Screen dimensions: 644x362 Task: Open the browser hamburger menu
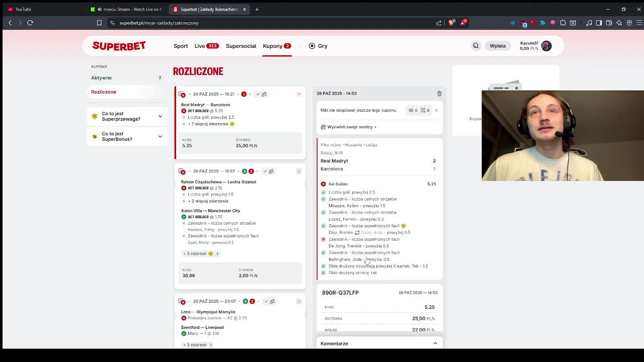[x=639, y=23]
